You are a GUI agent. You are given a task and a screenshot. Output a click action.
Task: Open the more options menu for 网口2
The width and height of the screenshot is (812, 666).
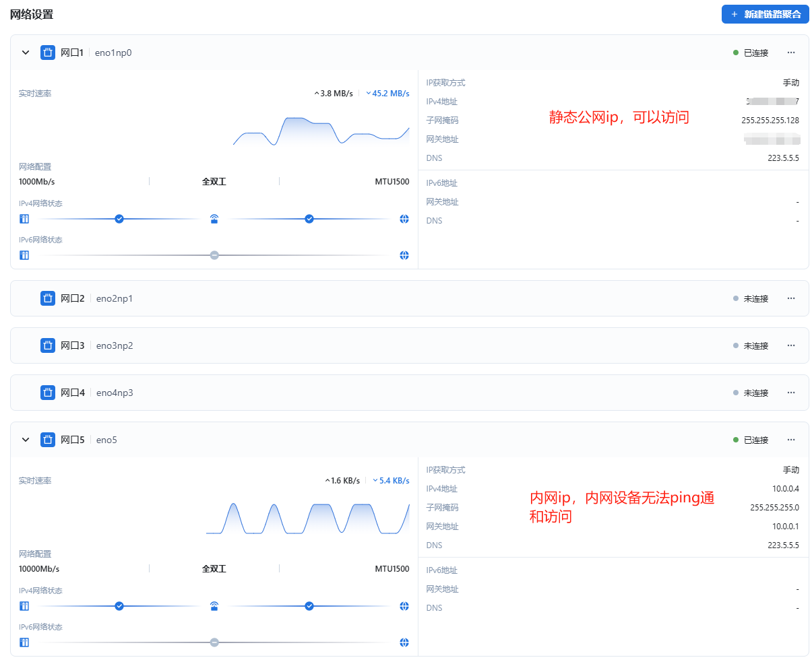point(791,298)
